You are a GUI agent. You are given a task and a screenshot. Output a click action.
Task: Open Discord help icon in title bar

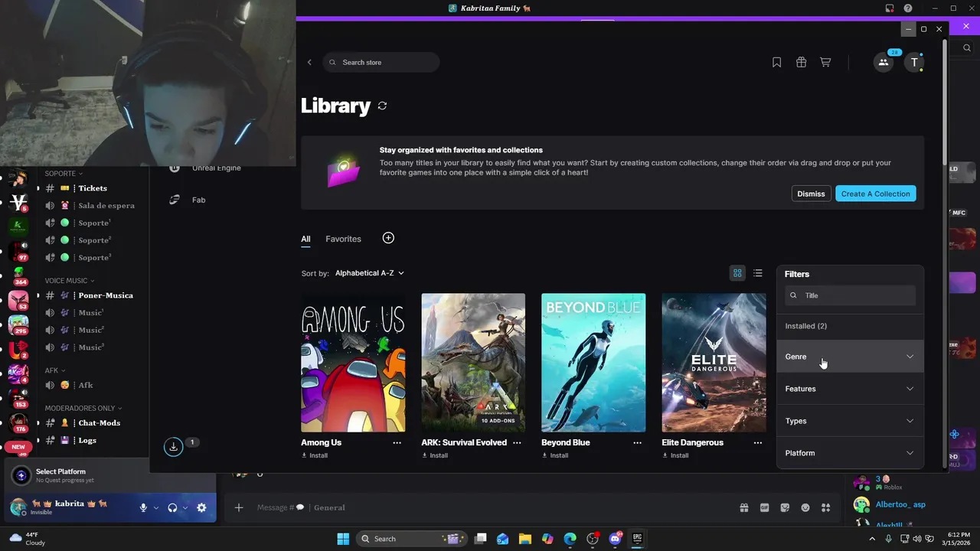click(907, 8)
